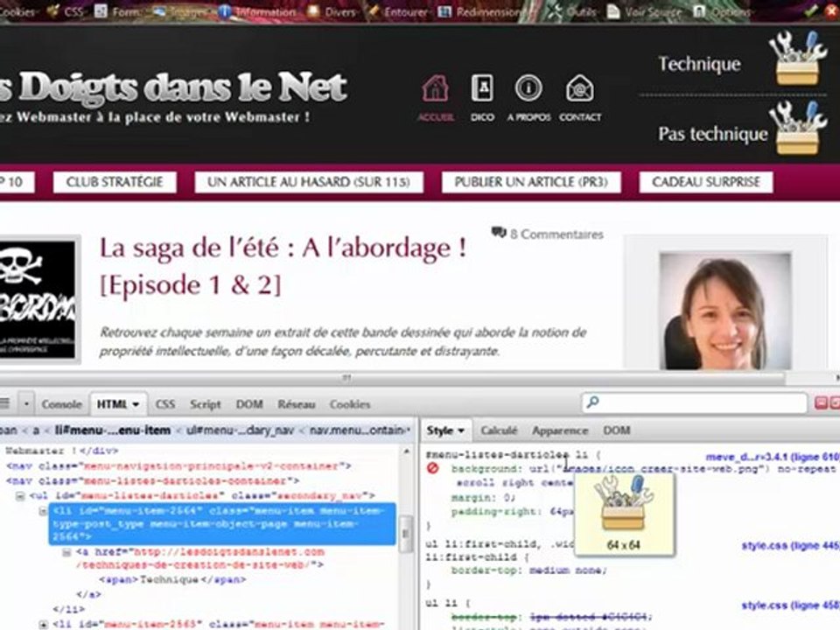Switch to the left DOM tab
The height and width of the screenshot is (630, 840).
tap(249, 404)
